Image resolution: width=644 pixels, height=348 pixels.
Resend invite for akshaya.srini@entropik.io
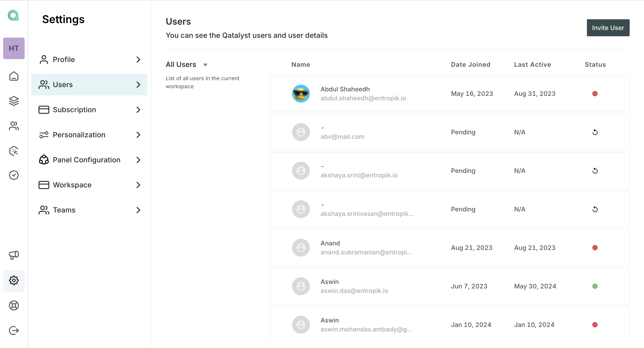(x=595, y=171)
